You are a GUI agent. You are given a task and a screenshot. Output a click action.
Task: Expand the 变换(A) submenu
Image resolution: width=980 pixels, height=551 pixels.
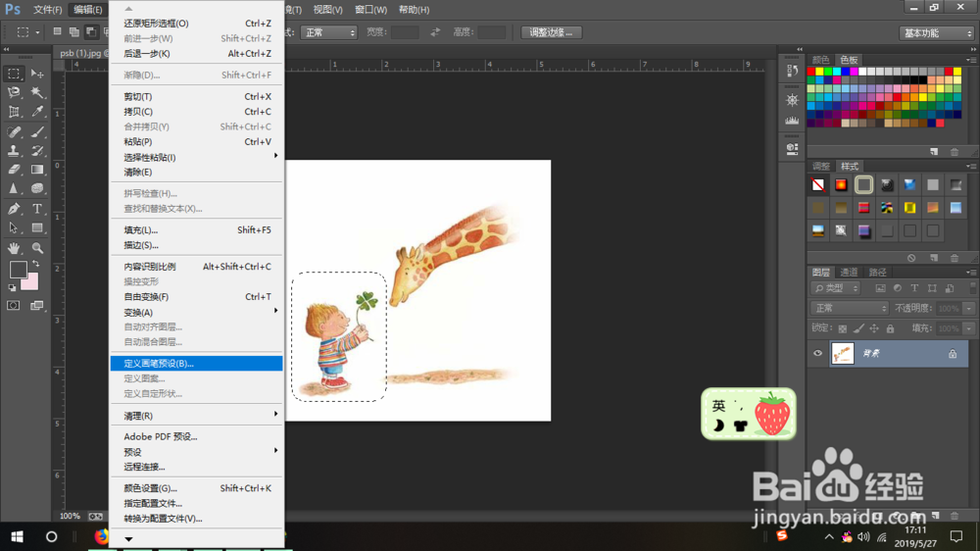[196, 312]
